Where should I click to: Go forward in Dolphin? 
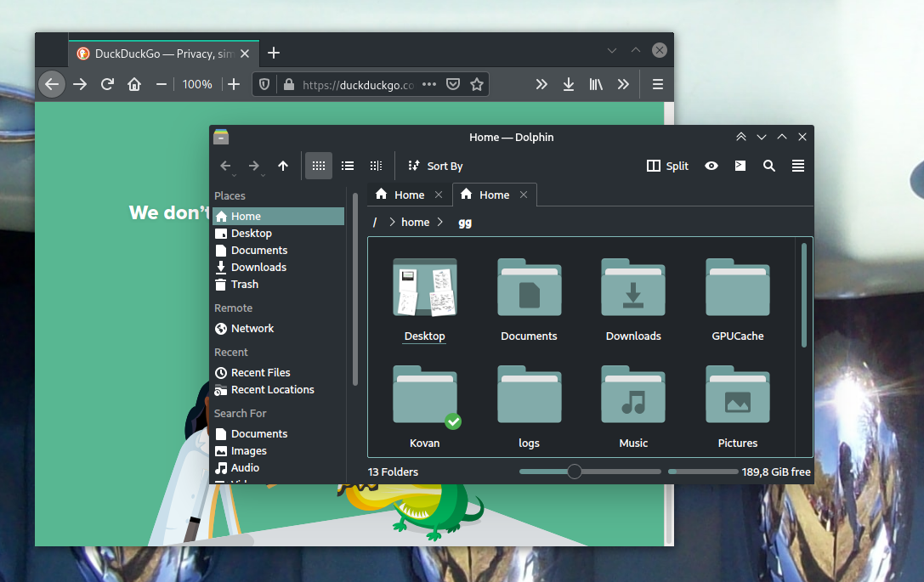pos(254,167)
